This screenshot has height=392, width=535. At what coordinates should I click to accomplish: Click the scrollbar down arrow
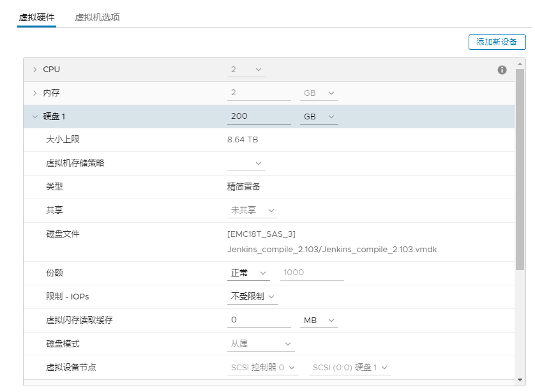(520, 380)
